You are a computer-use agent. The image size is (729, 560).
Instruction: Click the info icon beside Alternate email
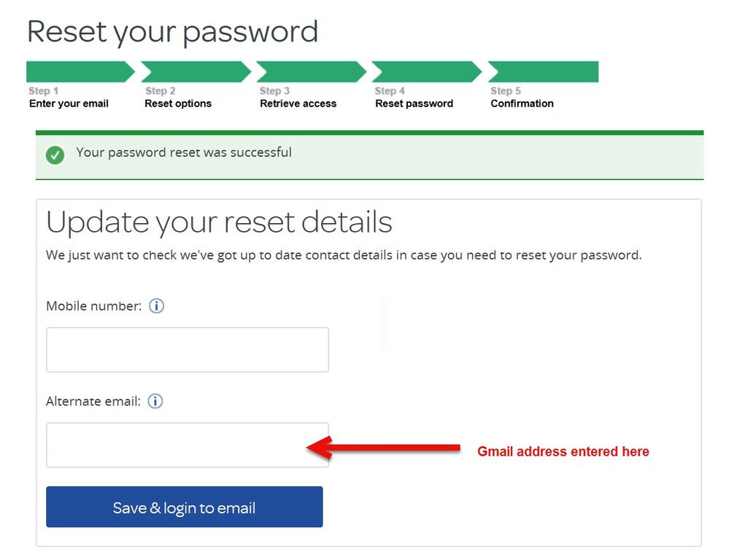point(155,401)
